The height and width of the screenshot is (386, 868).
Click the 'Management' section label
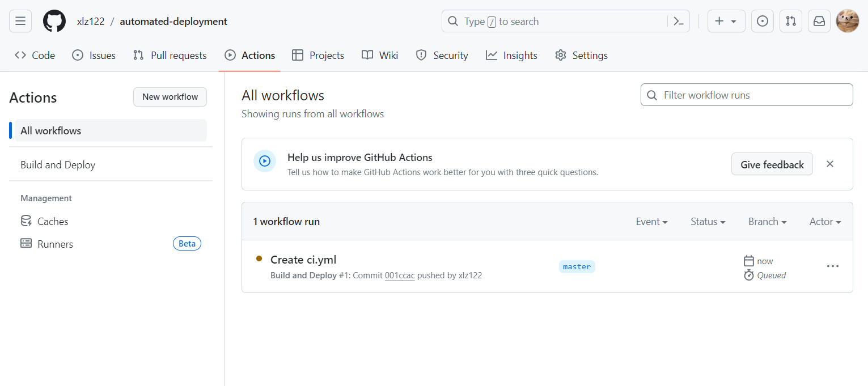[x=46, y=198]
